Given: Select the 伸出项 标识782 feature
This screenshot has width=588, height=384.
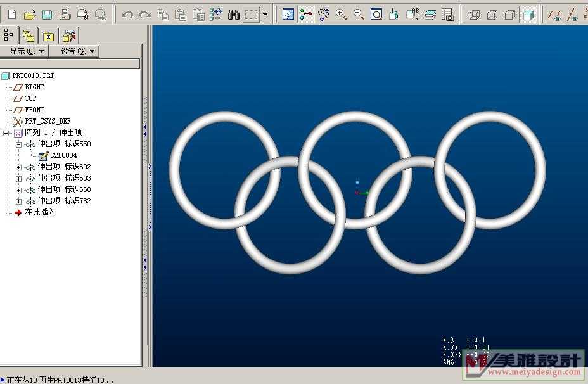Looking at the screenshot, I should [x=64, y=201].
